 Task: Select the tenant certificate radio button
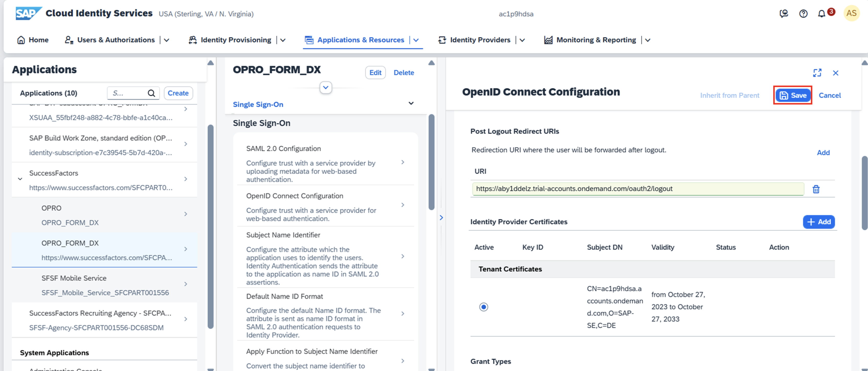point(484,307)
